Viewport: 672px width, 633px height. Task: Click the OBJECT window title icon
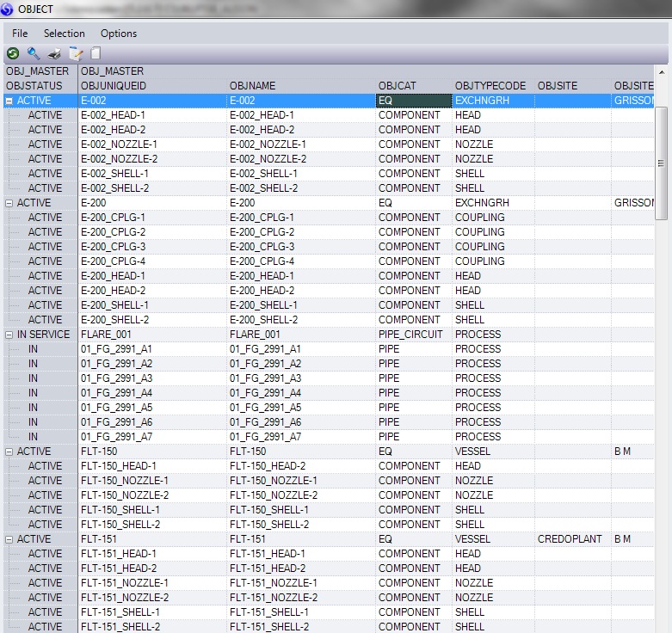[8, 9]
